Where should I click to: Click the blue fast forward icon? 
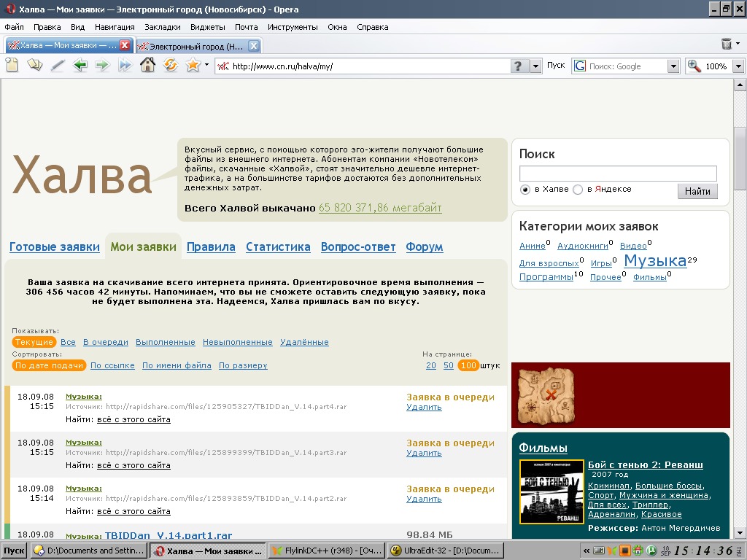pyautogui.click(x=125, y=65)
